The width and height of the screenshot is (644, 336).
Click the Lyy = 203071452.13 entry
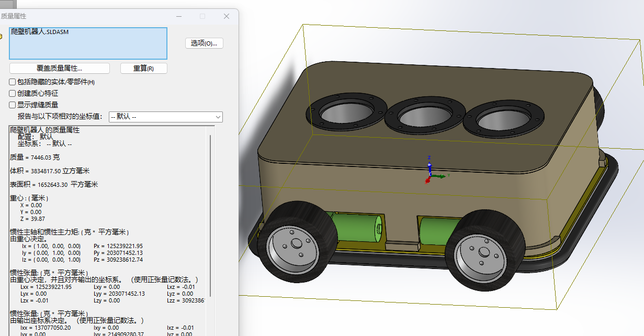coord(119,294)
